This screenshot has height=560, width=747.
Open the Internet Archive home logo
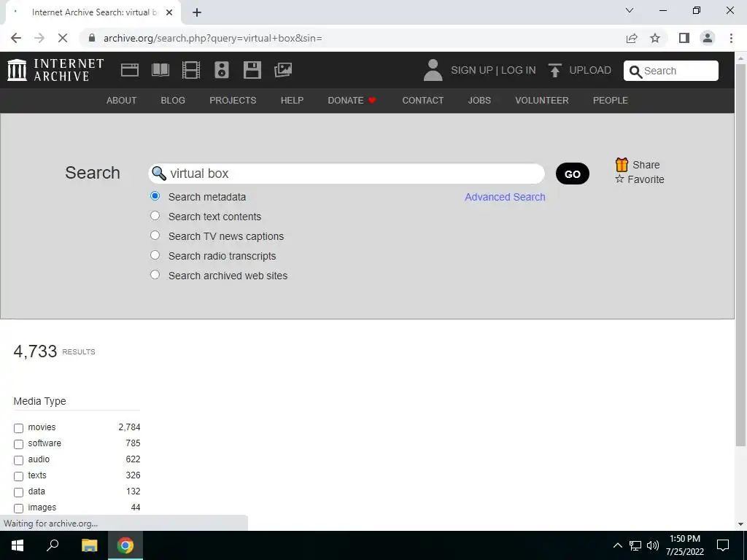55,70
